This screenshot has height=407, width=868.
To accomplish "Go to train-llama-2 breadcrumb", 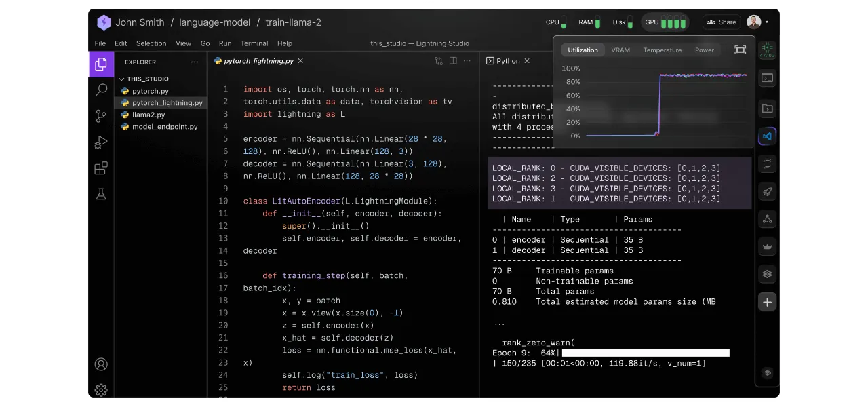I will tap(293, 22).
